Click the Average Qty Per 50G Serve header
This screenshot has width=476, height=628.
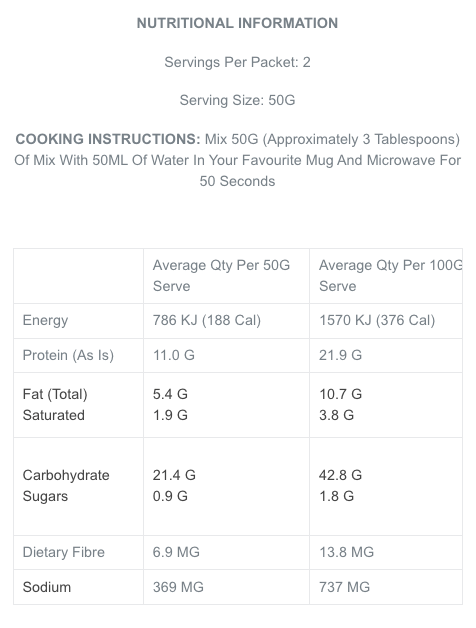(221, 276)
